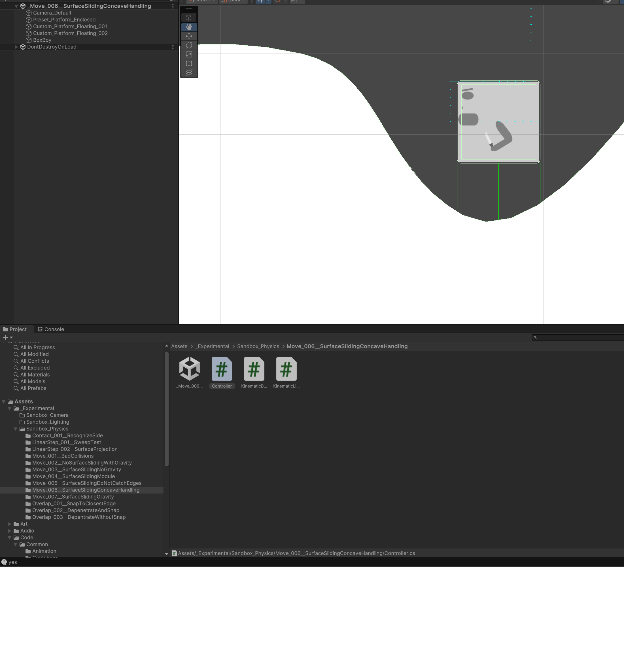This screenshot has width=624, height=672.
Task: Go to _Experimental in the breadcrumb path
Action: coord(212,346)
